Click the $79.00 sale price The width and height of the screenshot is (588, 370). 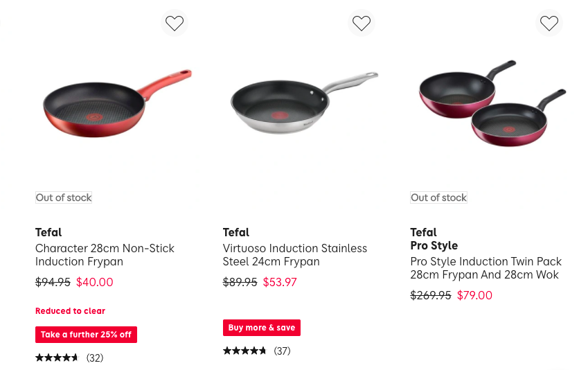[474, 295]
